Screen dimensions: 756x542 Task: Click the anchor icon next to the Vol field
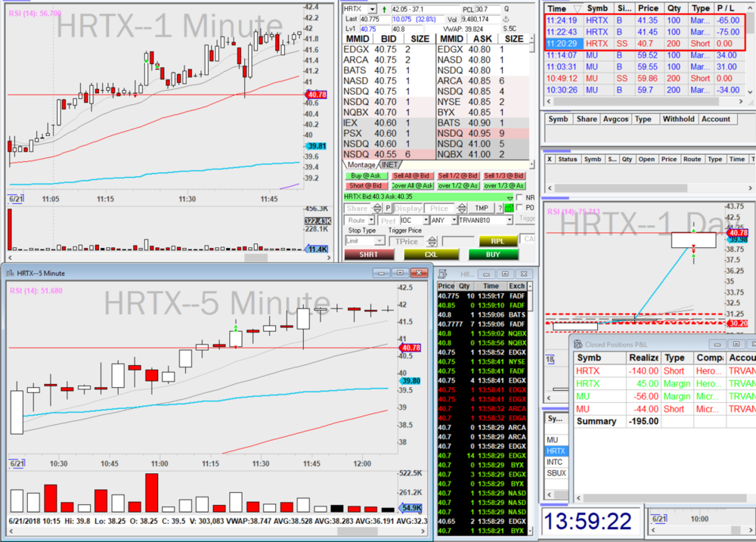coord(507,20)
